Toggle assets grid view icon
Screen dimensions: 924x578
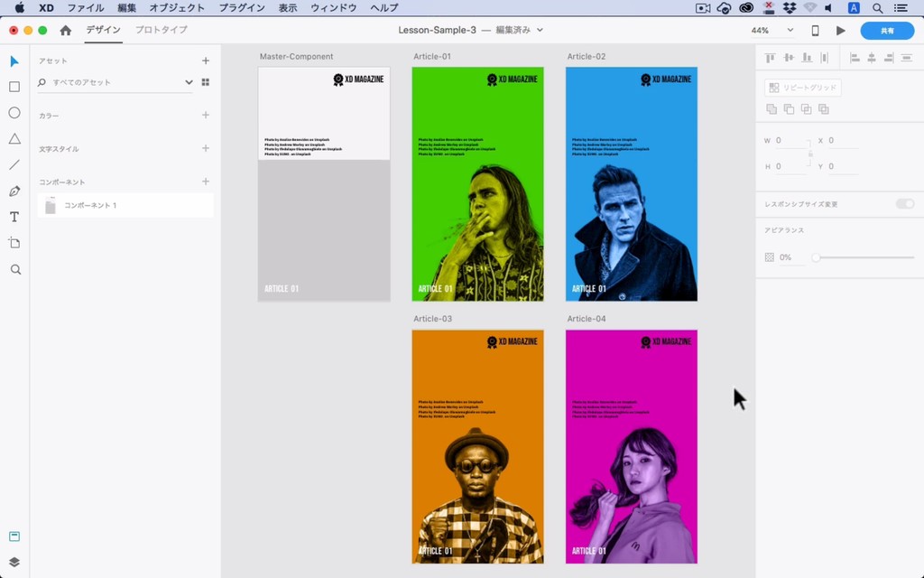pos(206,82)
